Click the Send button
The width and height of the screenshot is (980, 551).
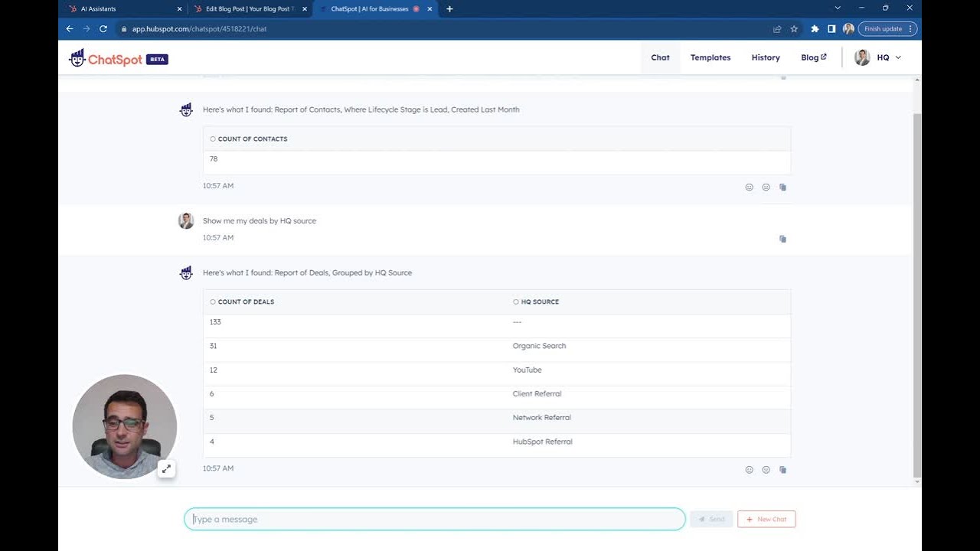pos(711,519)
